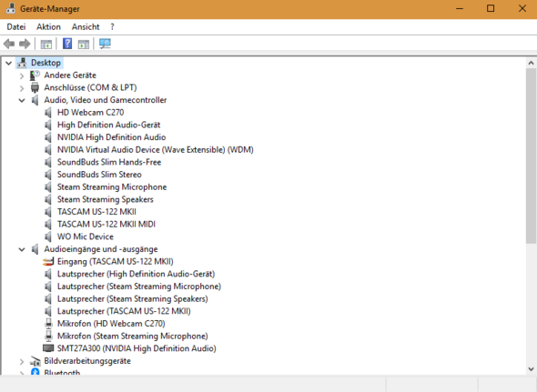The image size is (537, 392).
Task: Open the Datei menu
Action: pyautogui.click(x=16, y=26)
